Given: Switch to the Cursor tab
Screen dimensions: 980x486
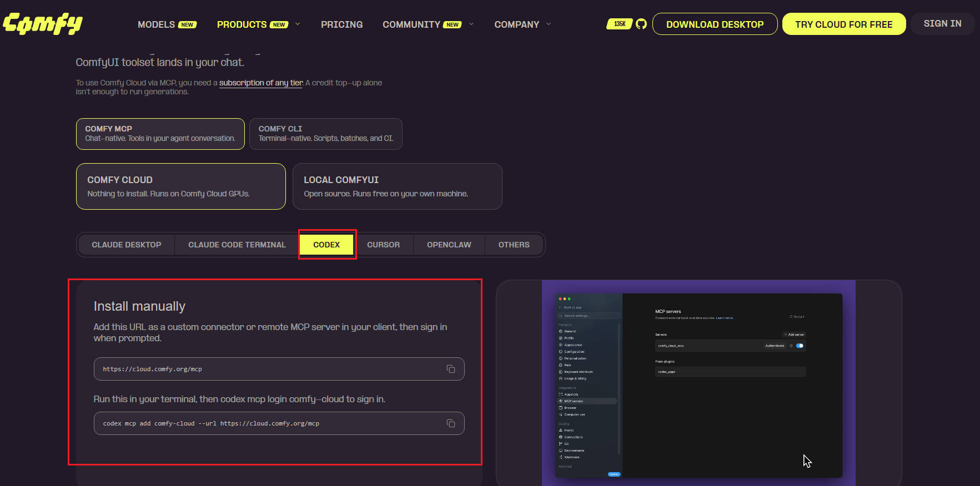Looking at the screenshot, I should click(383, 245).
